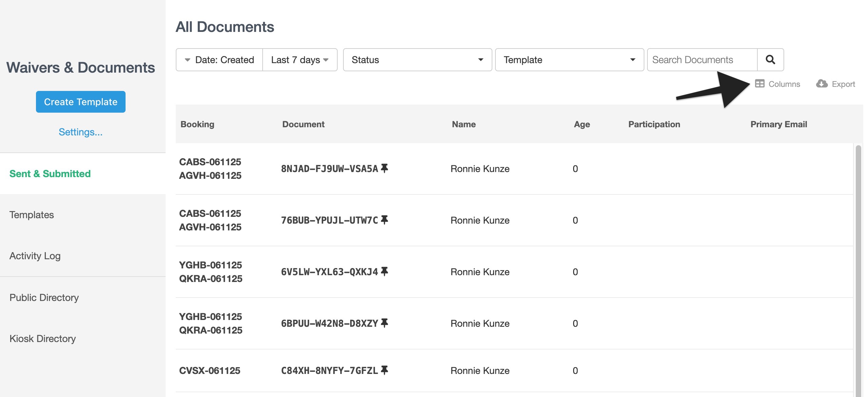This screenshot has width=868, height=397.
Task: Sort by the Primary Email column header
Action: 778,124
